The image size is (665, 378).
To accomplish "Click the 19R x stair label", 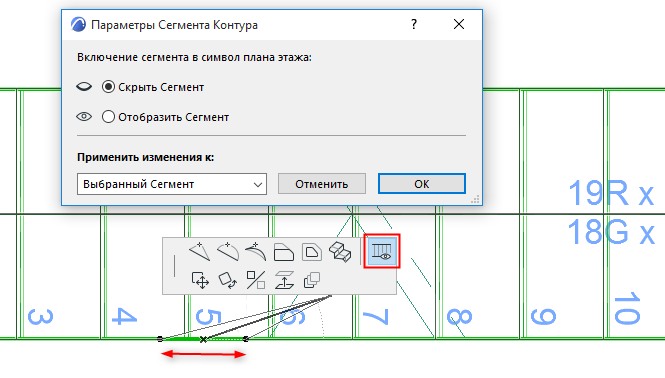I will tap(611, 193).
